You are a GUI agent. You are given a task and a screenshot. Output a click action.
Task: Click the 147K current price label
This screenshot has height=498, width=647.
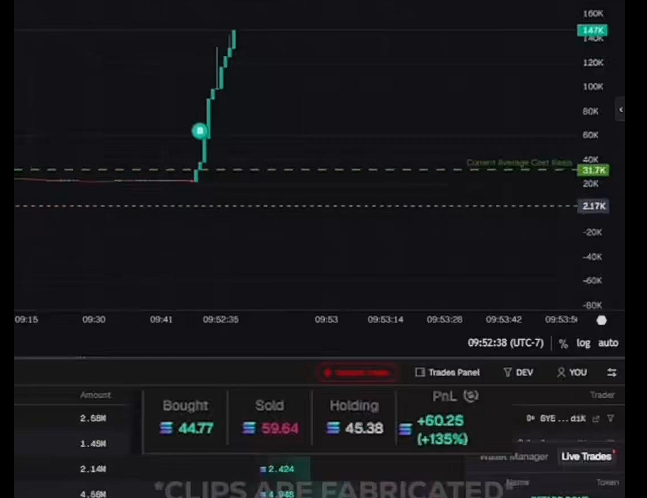[x=593, y=30]
